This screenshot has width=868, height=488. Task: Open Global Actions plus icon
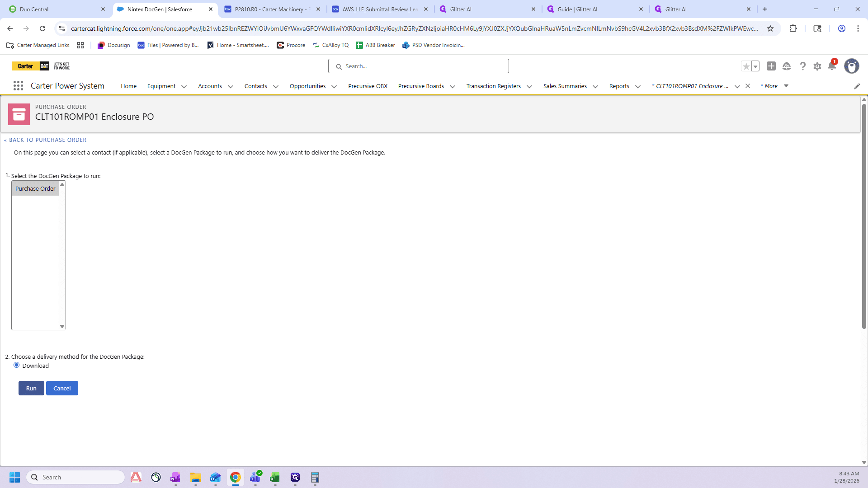(771, 66)
